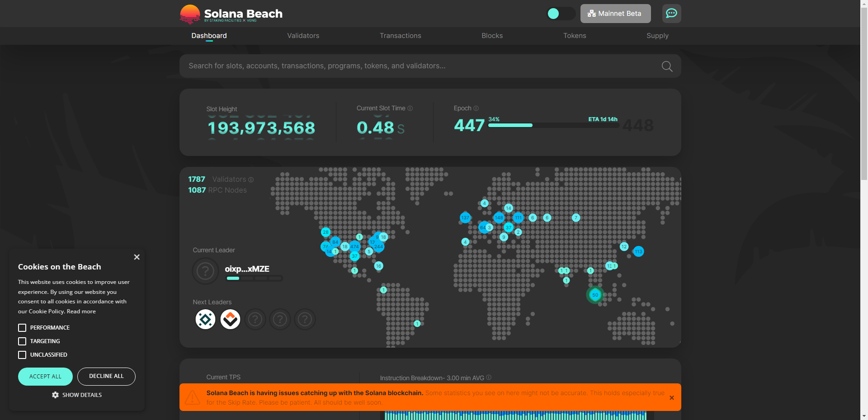Click the info icon beside Epoch

click(476, 109)
